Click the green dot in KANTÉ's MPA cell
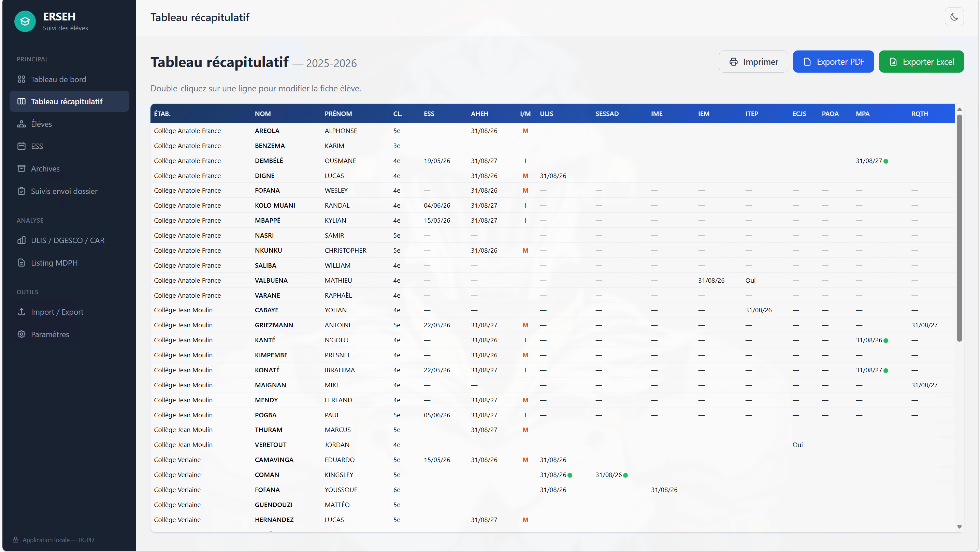Image resolution: width=980 pixels, height=552 pixels. pos(885,341)
